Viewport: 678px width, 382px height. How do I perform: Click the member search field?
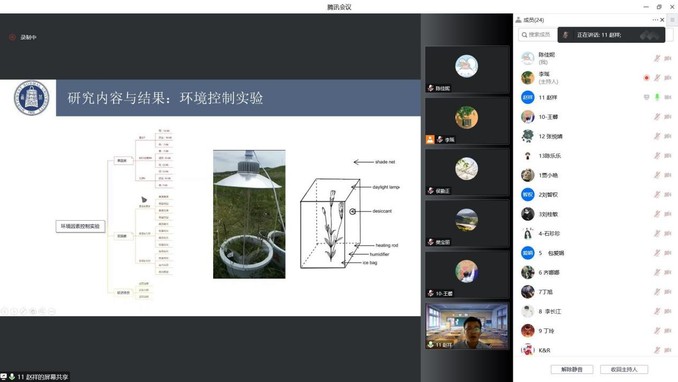(x=537, y=35)
